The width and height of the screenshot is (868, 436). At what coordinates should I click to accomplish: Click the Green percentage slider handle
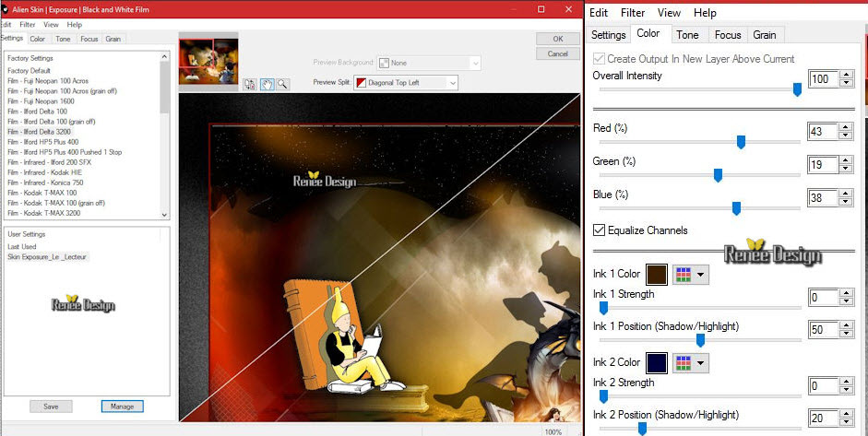[x=718, y=175]
